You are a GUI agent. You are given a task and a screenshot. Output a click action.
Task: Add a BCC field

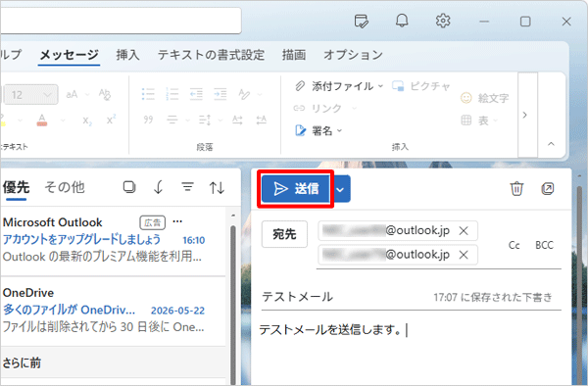(x=544, y=245)
